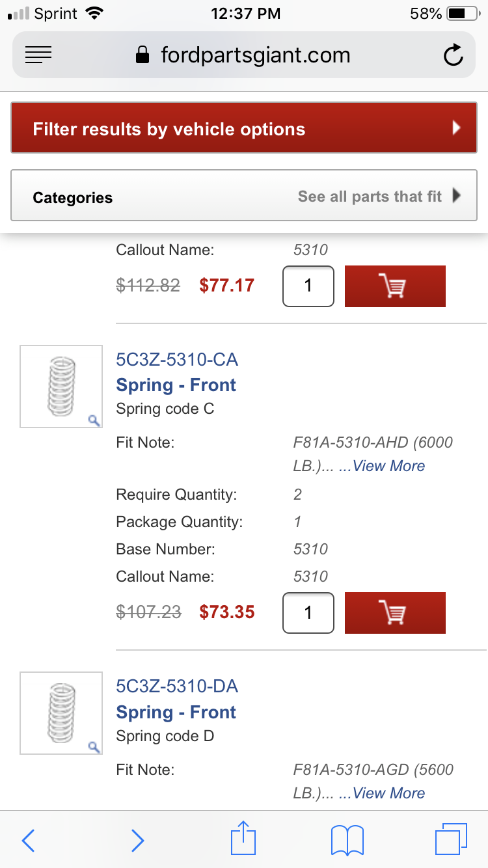488x868 pixels.
Task: Click the add-to-cart icon for the $77.17 spring
Action: [x=395, y=286]
